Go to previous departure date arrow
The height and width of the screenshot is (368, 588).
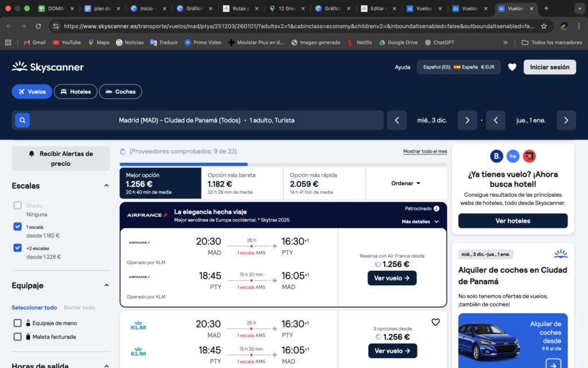[x=396, y=120]
